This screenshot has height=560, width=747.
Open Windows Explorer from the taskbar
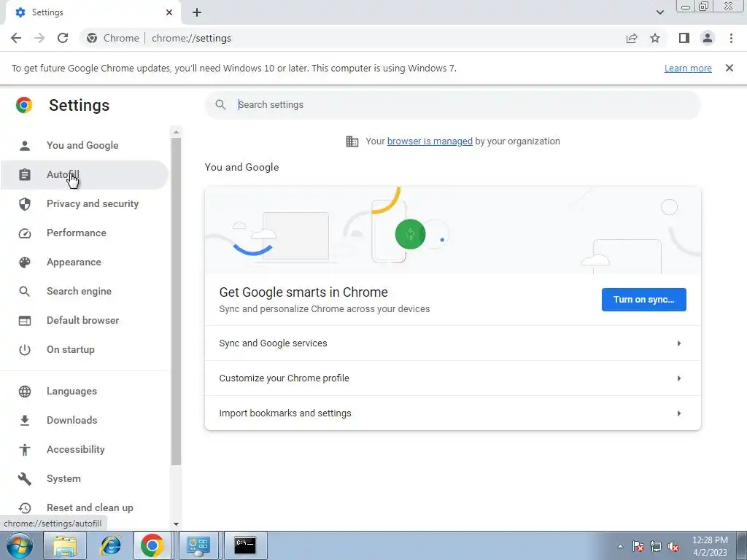coord(65,545)
